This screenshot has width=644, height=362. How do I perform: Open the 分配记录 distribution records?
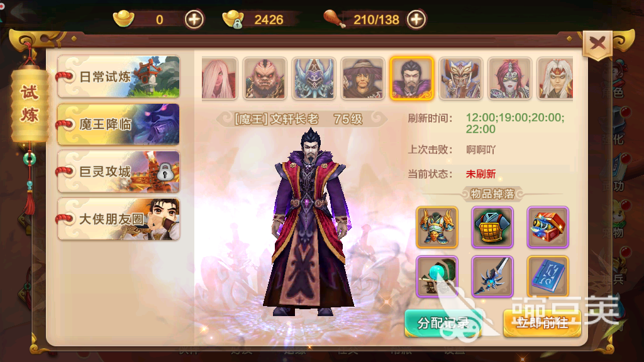443,324
